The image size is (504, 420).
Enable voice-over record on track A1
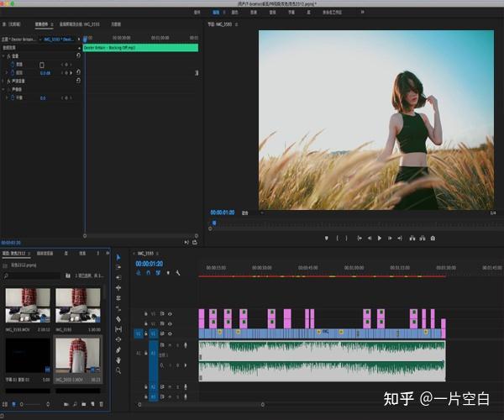pyautogui.click(x=186, y=345)
